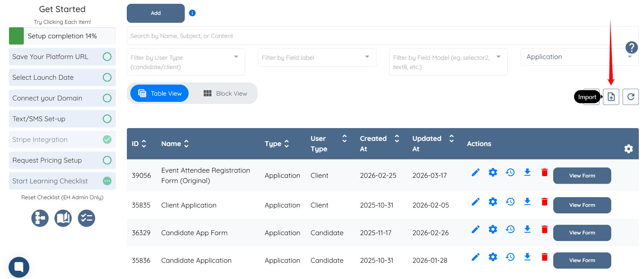Toggle the Connect your Domain checklist circle
Image resolution: width=644 pixels, height=279 pixels.
(107, 98)
